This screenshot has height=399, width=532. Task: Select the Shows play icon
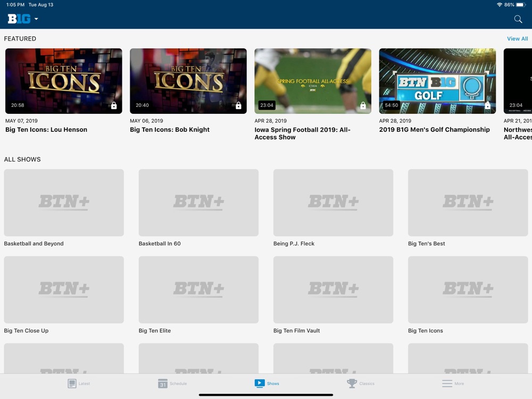pos(260,383)
